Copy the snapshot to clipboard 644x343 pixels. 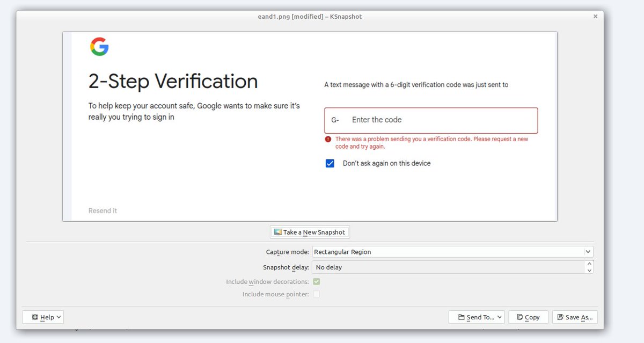click(528, 317)
